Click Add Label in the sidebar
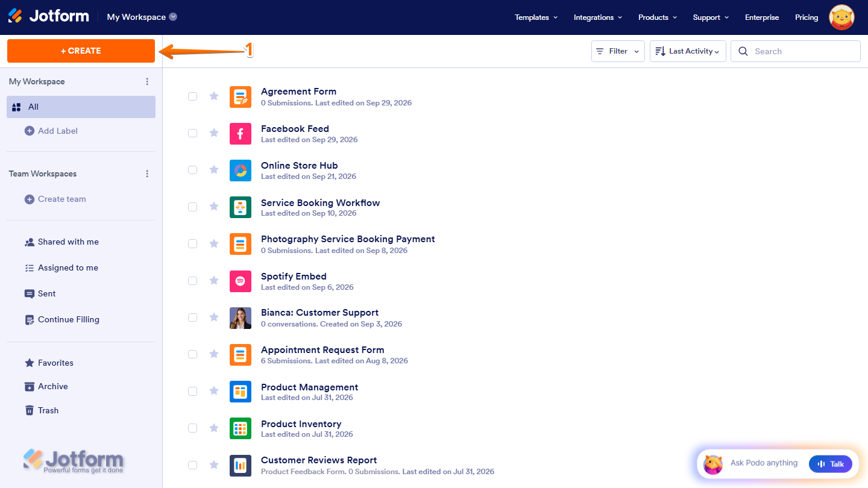This screenshot has width=868, height=488. point(51,131)
